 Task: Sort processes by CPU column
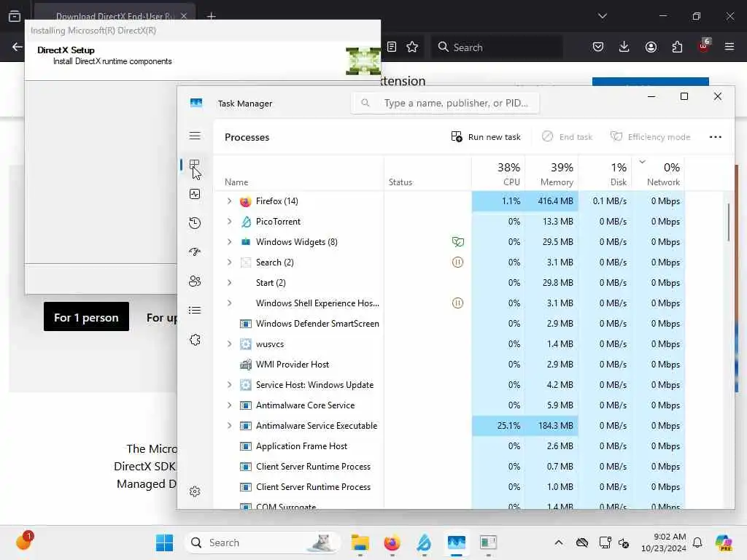click(x=498, y=174)
